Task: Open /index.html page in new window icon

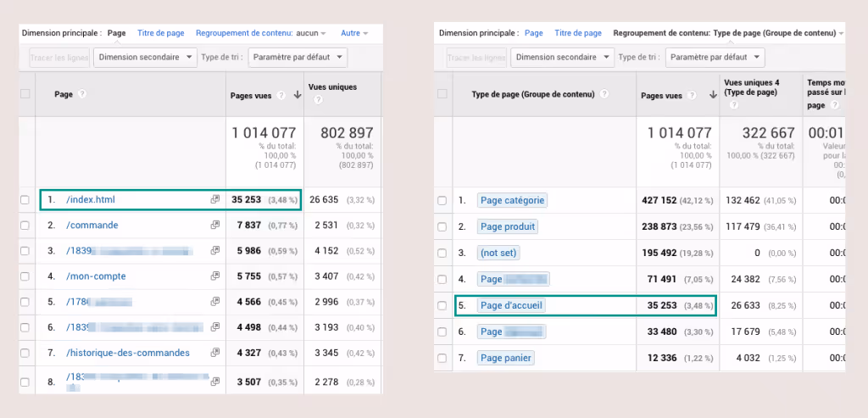Action: coord(214,200)
